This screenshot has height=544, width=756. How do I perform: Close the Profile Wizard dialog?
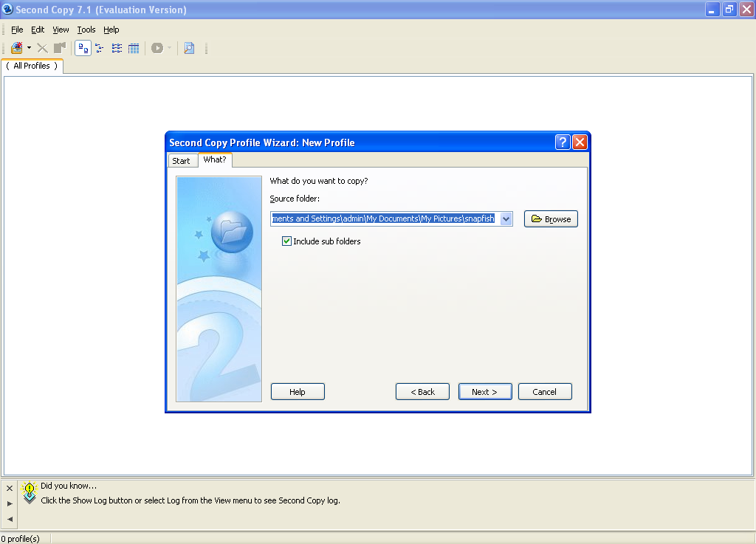click(580, 142)
